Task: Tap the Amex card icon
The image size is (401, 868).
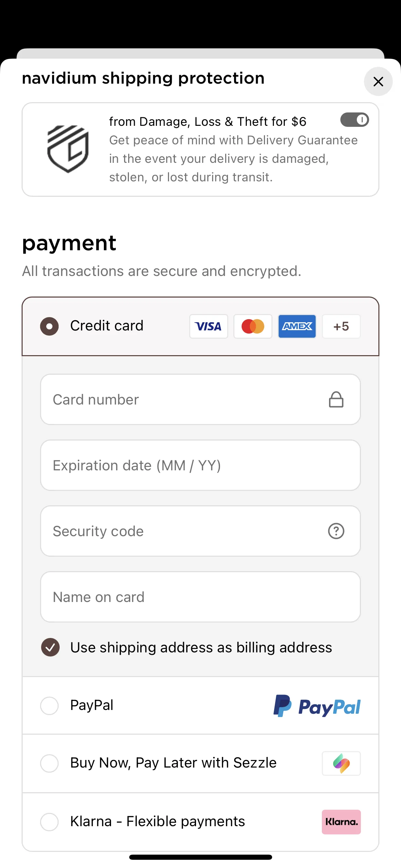Action: point(297,326)
